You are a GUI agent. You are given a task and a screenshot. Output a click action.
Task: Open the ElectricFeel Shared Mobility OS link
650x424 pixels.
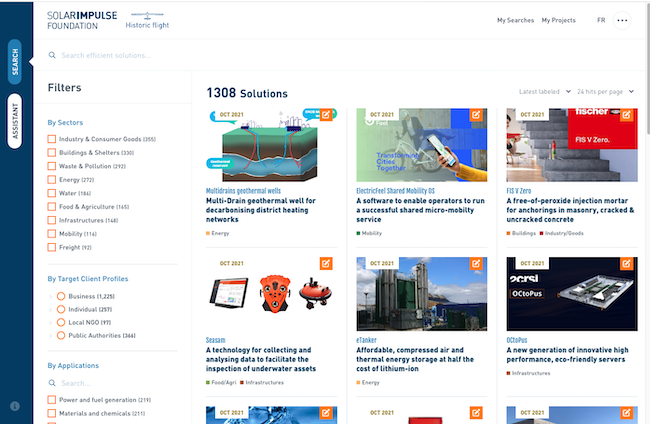[x=395, y=191]
